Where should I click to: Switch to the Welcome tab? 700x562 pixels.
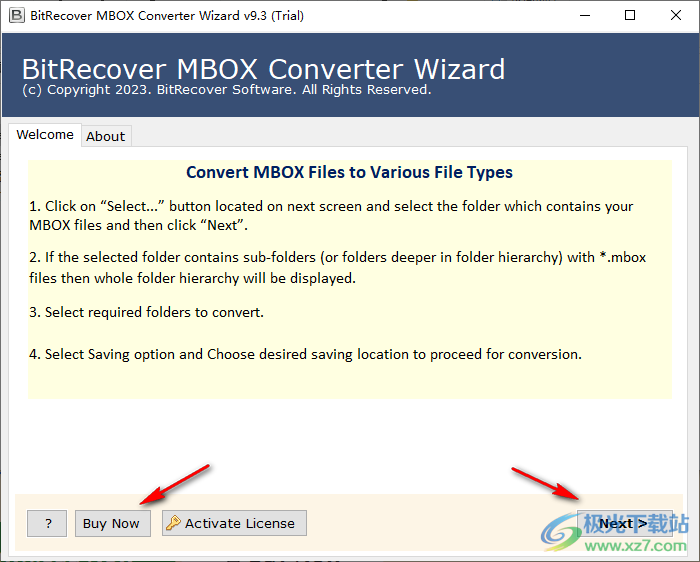pyautogui.click(x=45, y=134)
